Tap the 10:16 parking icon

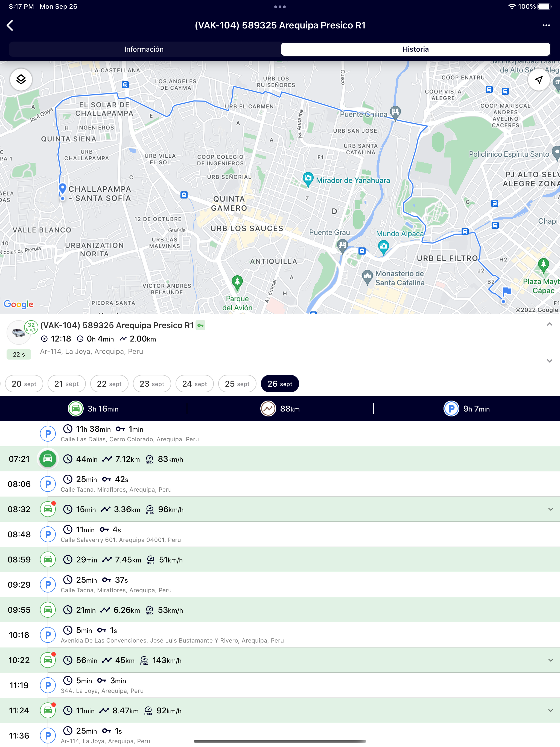(48, 635)
